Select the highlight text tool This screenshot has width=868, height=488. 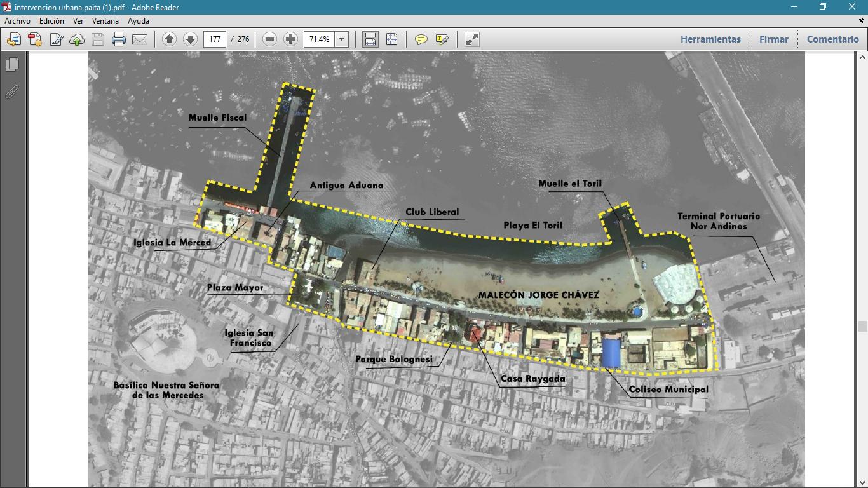coord(442,39)
